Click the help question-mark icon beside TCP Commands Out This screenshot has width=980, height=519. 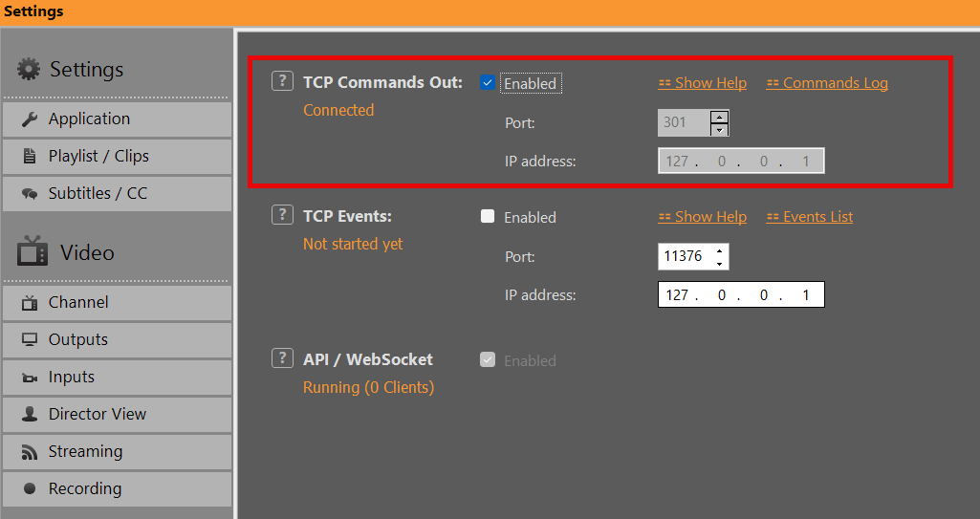click(x=282, y=81)
